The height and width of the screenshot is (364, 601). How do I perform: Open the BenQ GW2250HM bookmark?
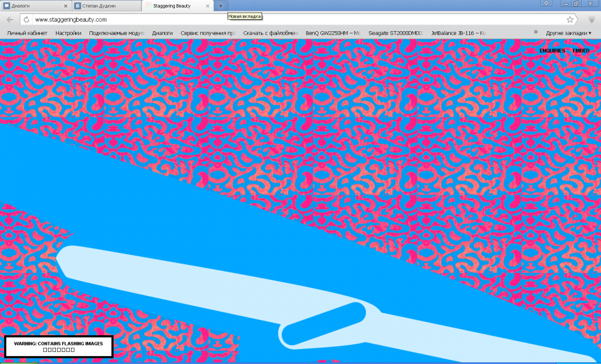(x=332, y=33)
